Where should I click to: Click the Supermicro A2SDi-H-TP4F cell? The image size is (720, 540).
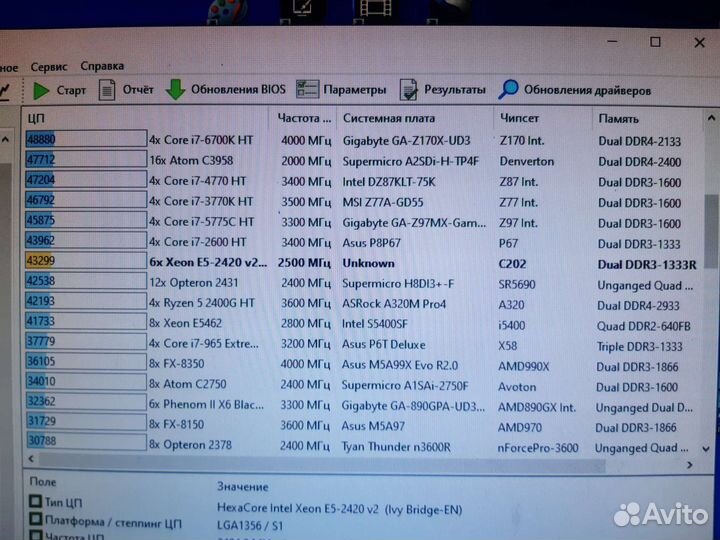coord(411,161)
